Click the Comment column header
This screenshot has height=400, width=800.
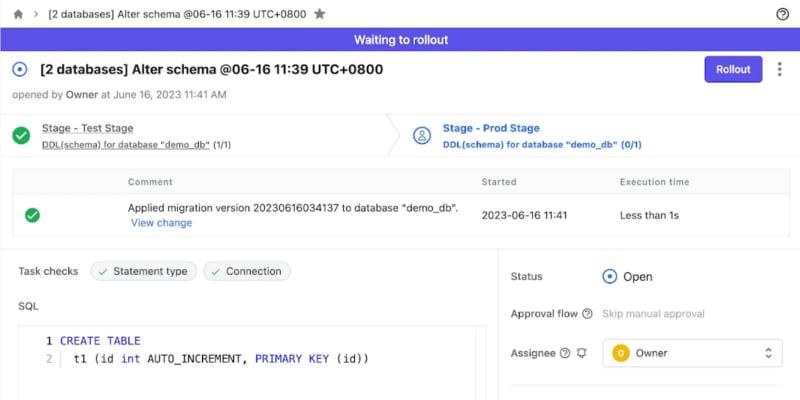click(150, 182)
